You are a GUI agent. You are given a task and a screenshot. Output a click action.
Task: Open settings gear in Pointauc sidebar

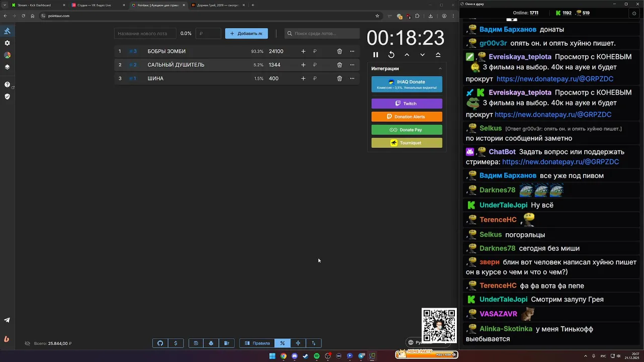pyautogui.click(x=7, y=43)
